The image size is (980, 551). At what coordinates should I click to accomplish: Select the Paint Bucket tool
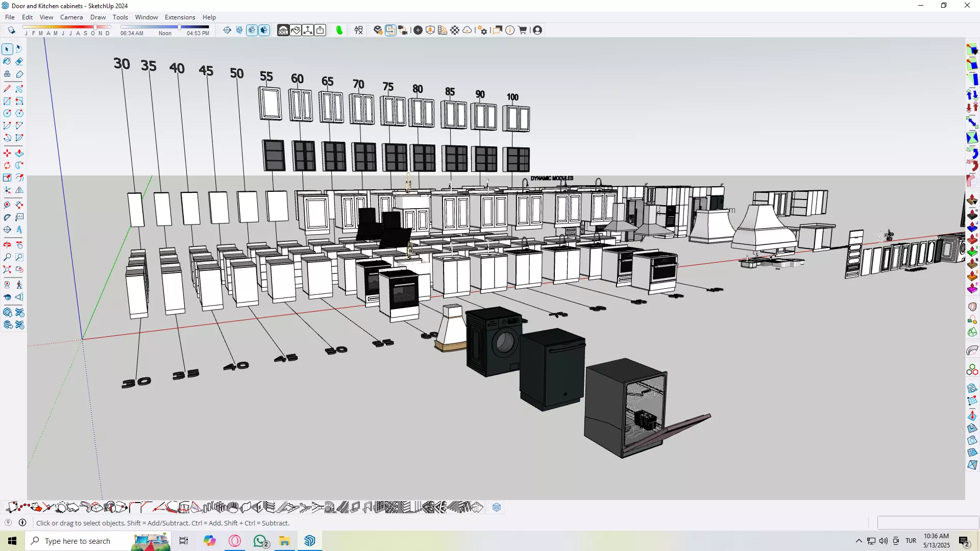7,61
